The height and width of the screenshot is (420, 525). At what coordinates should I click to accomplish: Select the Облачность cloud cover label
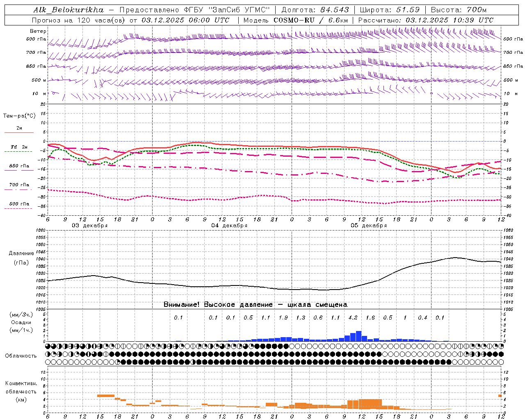[x=21, y=356]
